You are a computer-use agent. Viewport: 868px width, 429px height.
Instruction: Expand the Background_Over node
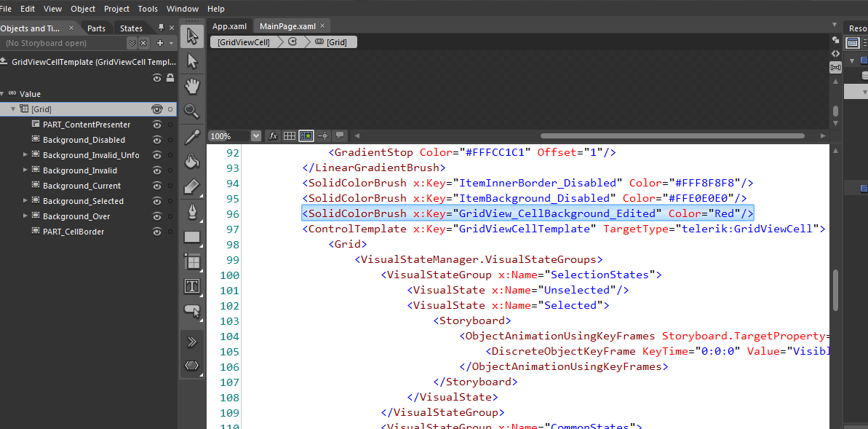[25, 216]
